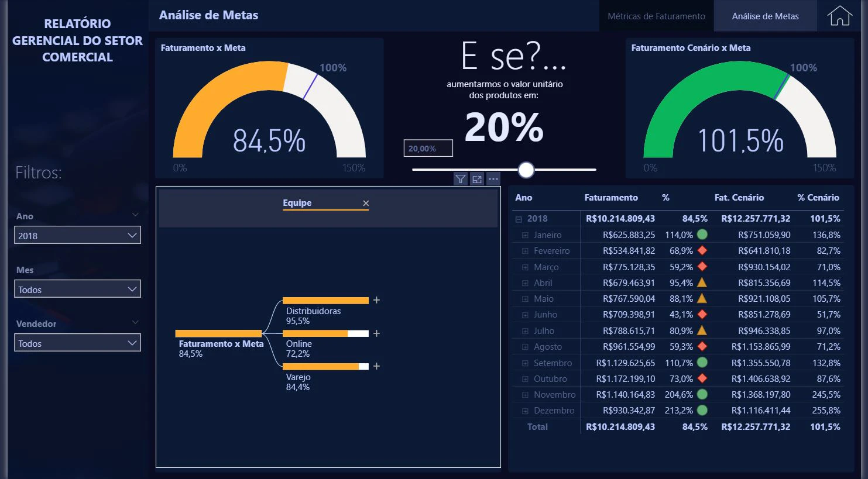Select the Distribuidoras bar in the tree
Screen dimensions: 868x479
(x=325, y=301)
